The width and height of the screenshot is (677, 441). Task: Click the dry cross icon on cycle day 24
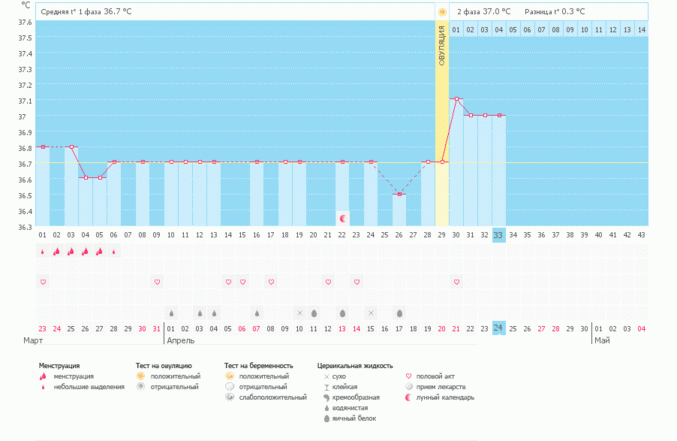point(371,312)
